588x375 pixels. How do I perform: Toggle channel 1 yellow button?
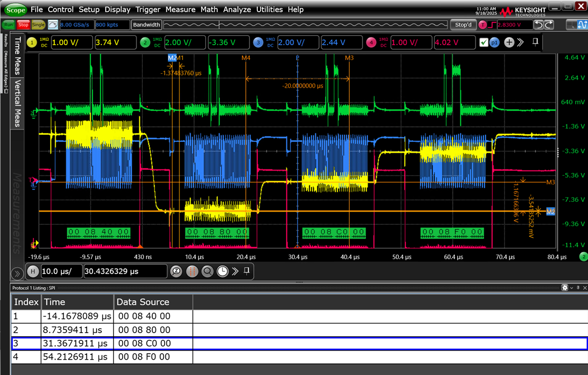(x=32, y=42)
